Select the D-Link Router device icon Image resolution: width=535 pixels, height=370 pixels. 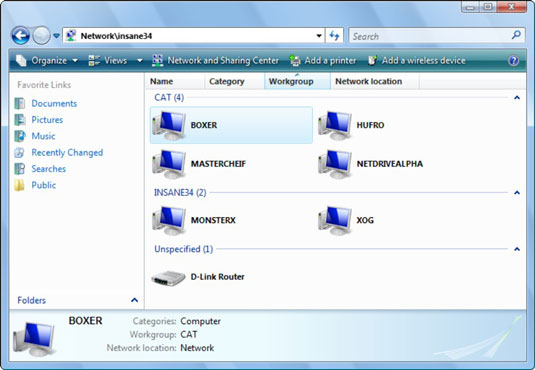[169, 278]
